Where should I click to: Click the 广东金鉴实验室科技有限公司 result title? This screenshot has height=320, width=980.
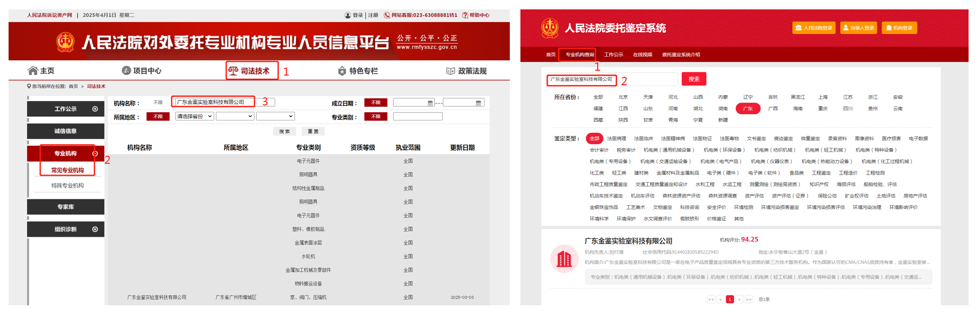628,241
